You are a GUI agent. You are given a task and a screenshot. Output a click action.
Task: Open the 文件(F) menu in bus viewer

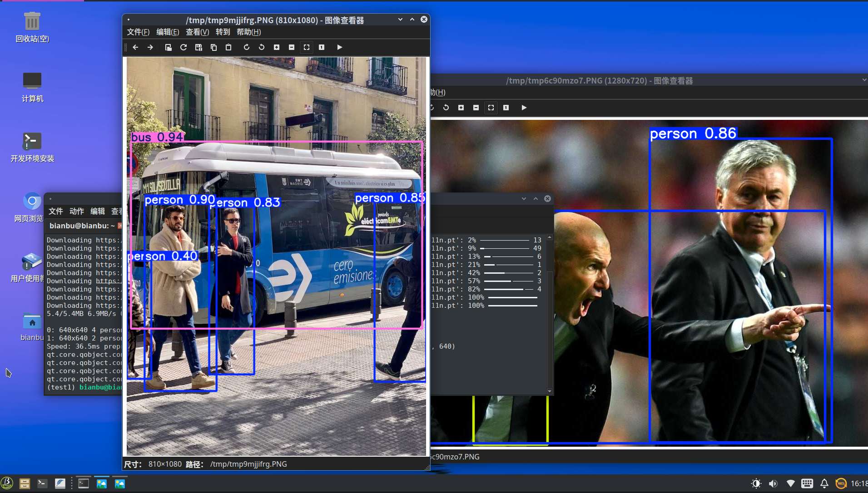tap(138, 32)
